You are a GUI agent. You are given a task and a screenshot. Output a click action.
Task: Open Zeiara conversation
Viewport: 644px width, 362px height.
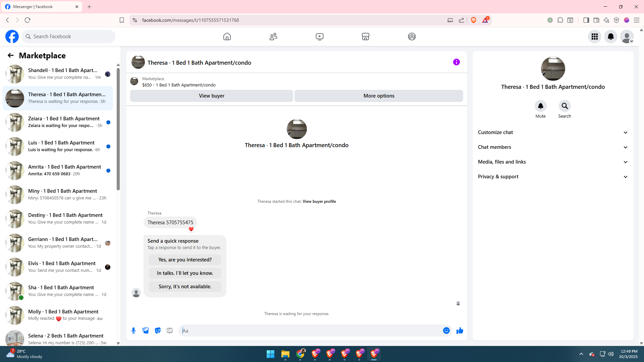(x=58, y=122)
